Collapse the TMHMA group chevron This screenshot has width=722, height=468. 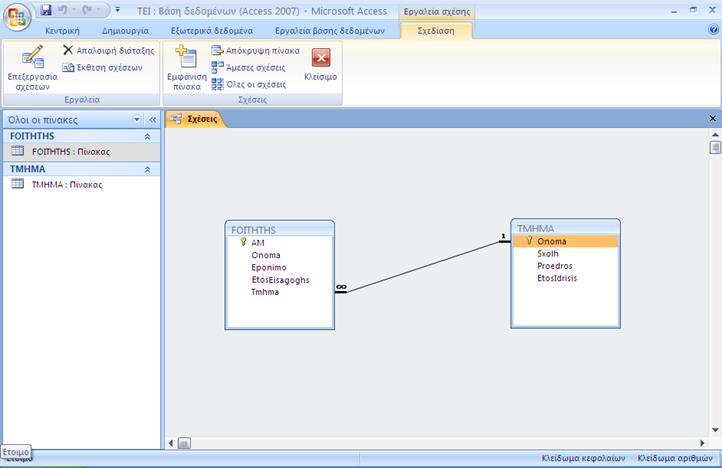(x=147, y=170)
